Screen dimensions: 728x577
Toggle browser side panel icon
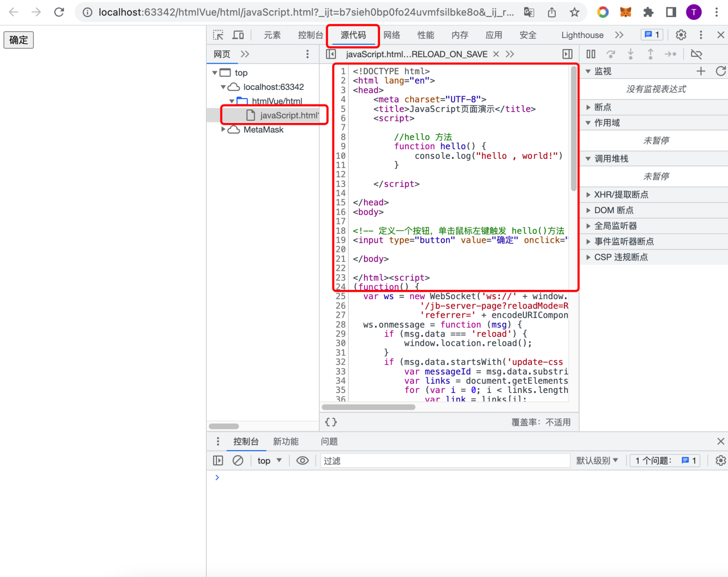671,12
